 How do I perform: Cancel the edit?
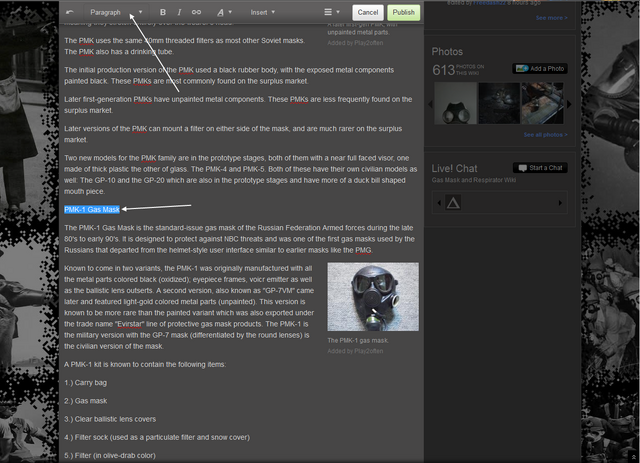(x=368, y=12)
